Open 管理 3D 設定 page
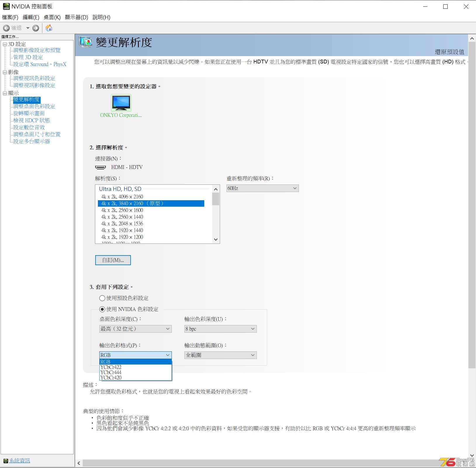476x468 pixels. [x=28, y=57]
